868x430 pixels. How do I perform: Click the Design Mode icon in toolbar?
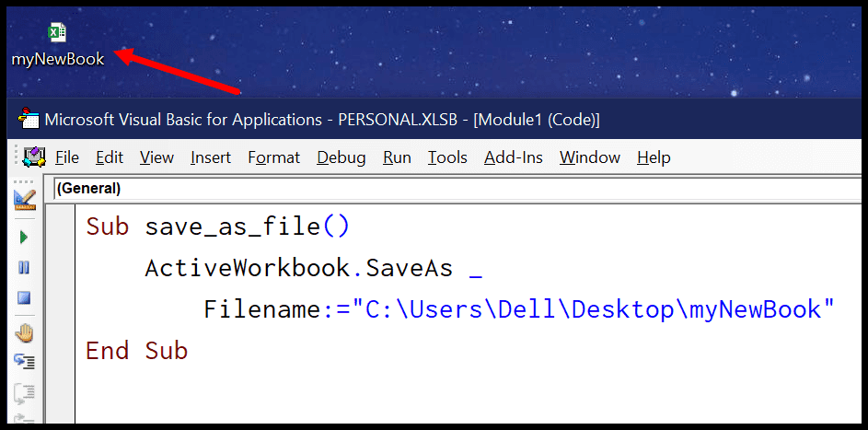[24, 200]
